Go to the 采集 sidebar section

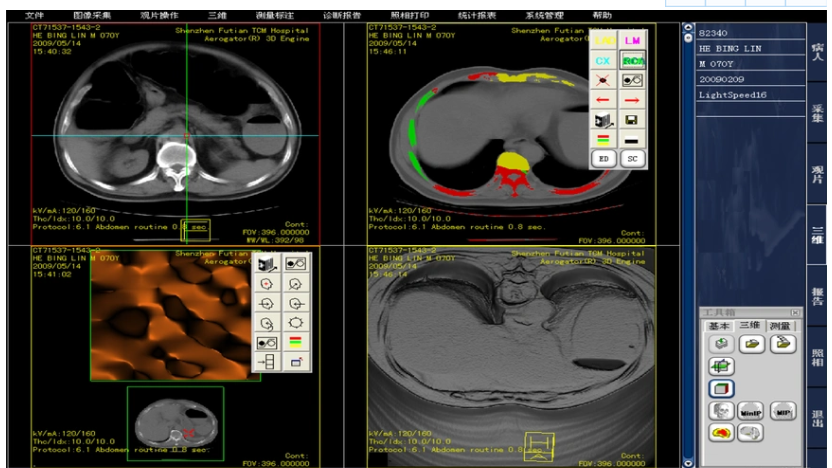(817, 112)
